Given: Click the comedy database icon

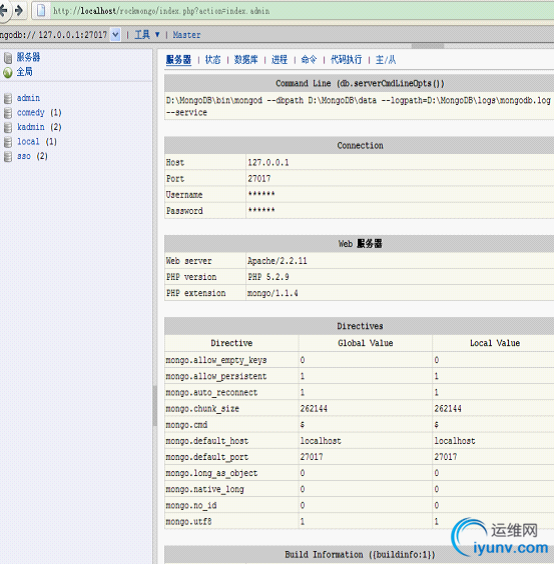Looking at the screenshot, I should pyautogui.click(x=8, y=113).
